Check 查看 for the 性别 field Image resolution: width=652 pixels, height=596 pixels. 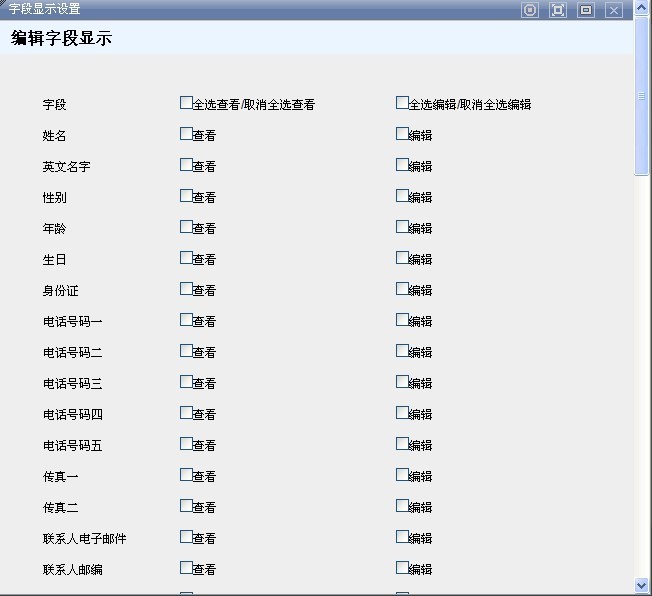[186, 195]
